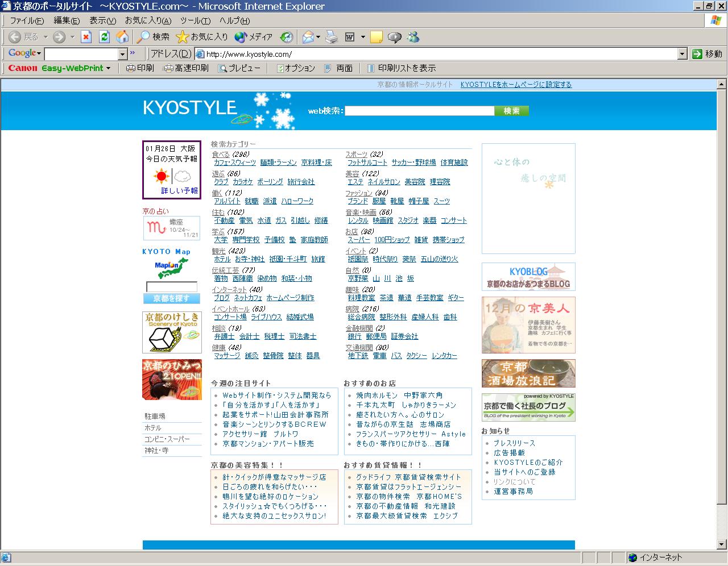728x566 pixels.
Task: Open the ヘルプ(H) menu
Action: coord(234,21)
